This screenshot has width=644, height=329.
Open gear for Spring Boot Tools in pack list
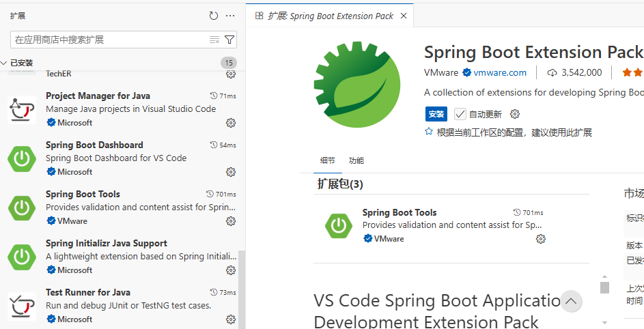pyautogui.click(x=541, y=239)
